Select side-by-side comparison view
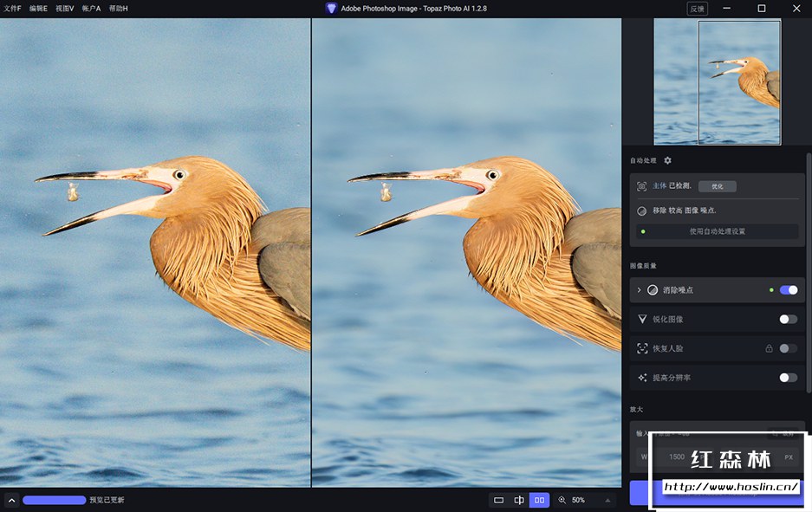Screen dimensions: 812x512 (539, 500)
